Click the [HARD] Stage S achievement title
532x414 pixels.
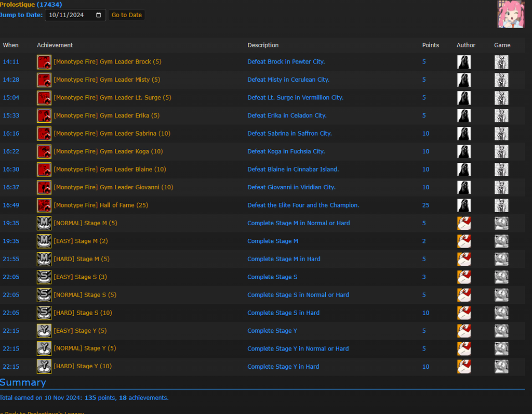[83, 313]
